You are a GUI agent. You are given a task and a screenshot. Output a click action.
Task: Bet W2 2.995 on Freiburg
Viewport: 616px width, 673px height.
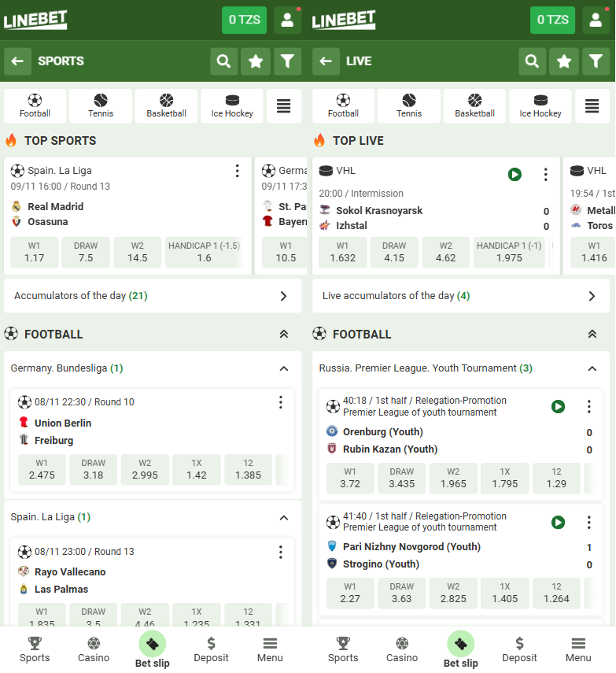145,470
